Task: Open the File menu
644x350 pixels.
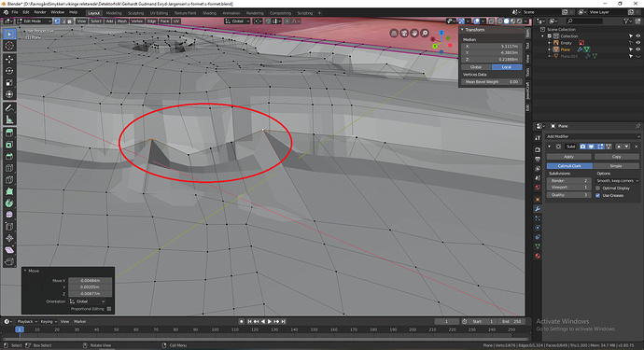Action: coord(15,12)
